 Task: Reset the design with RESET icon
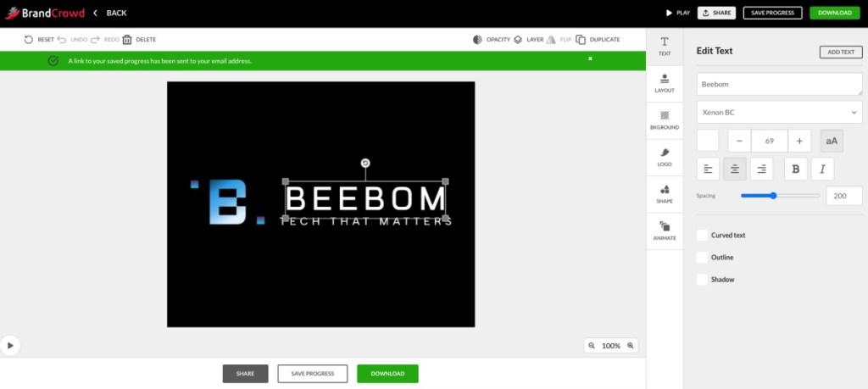(39, 40)
